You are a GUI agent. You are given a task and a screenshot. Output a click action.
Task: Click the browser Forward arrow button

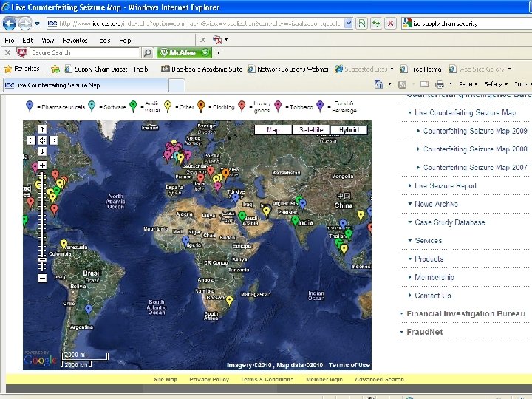point(24,24)
